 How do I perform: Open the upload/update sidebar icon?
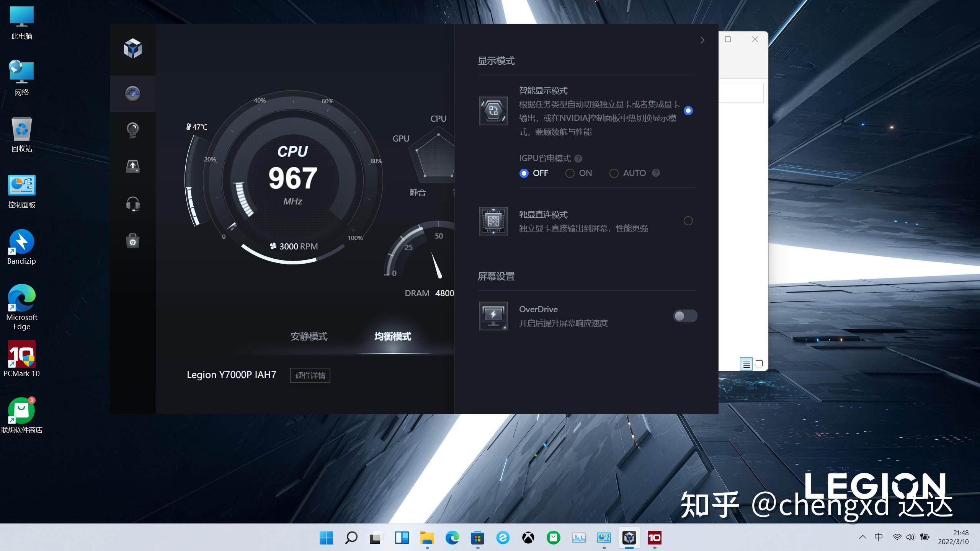point(133,166)
